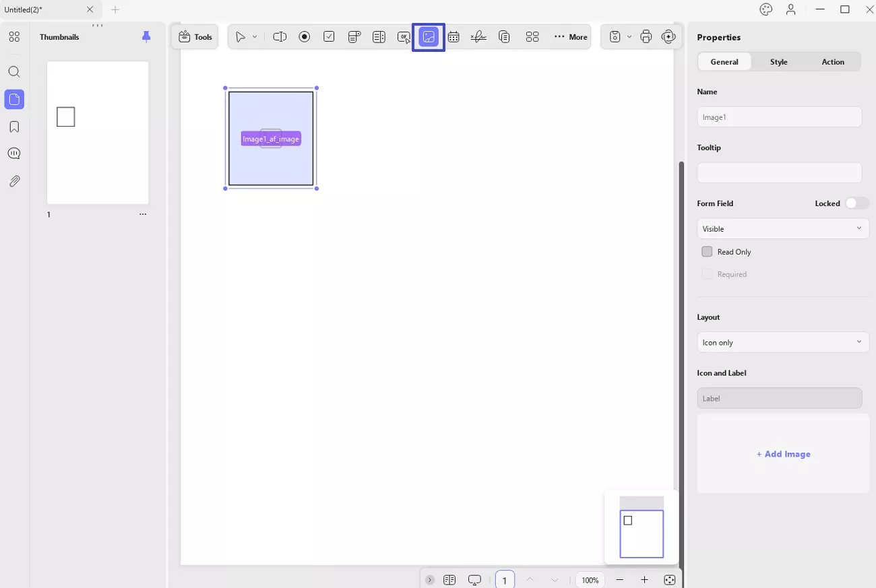Open the 100% zoom level dropdown
The image size is (876, 588).
[x=590, y=580]
